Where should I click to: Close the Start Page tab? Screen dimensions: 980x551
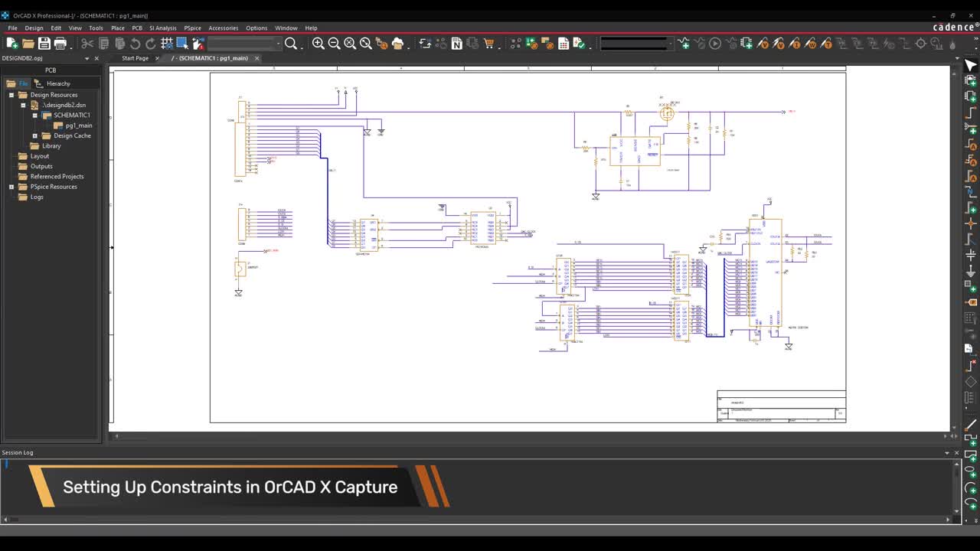coord(157,58)
